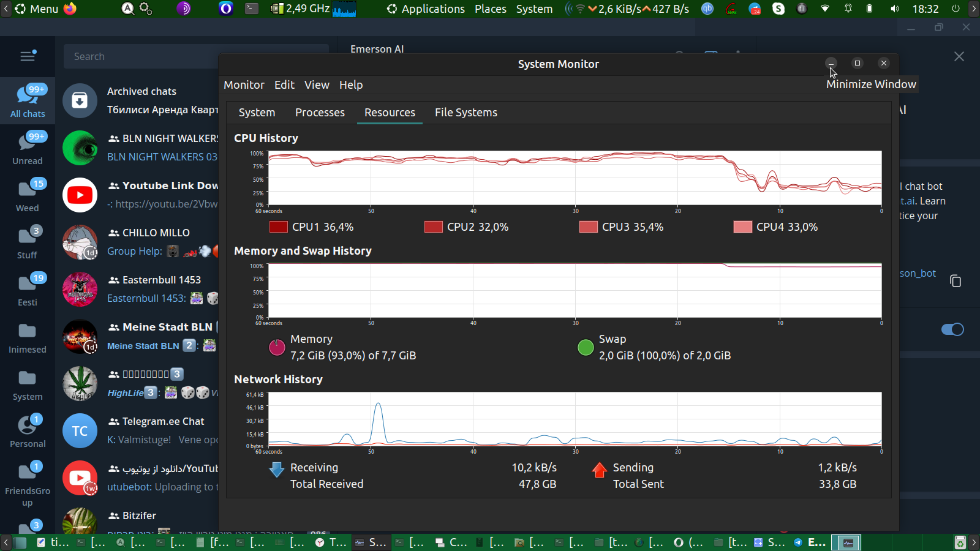Viewport: 980px width, 551px height.
Task: Click the copy icon next to bot username
Action: [956, 281]
